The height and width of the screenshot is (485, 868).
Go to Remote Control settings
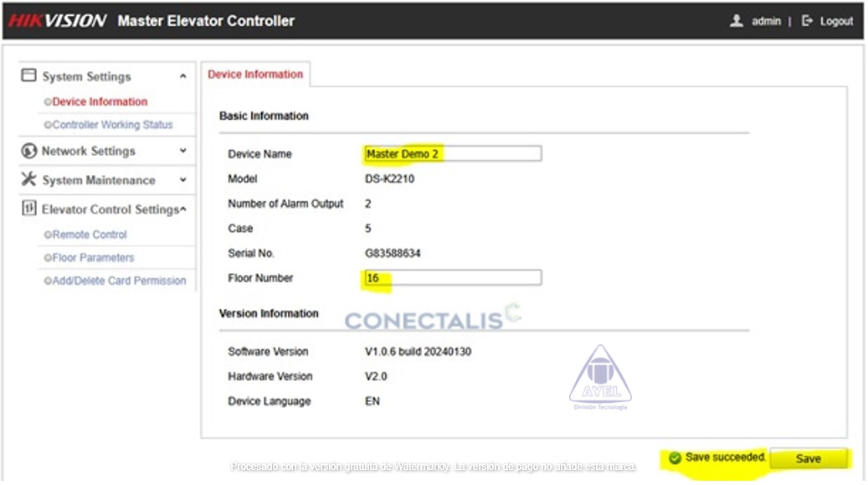(x=90, y=235)
